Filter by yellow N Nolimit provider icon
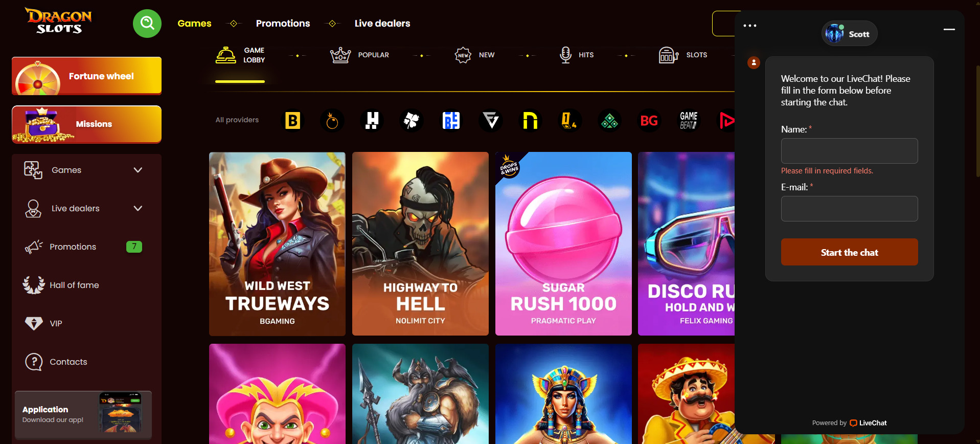Image resolution: width=980 pixels, height=444 pixels. click(x=530, y=121)
